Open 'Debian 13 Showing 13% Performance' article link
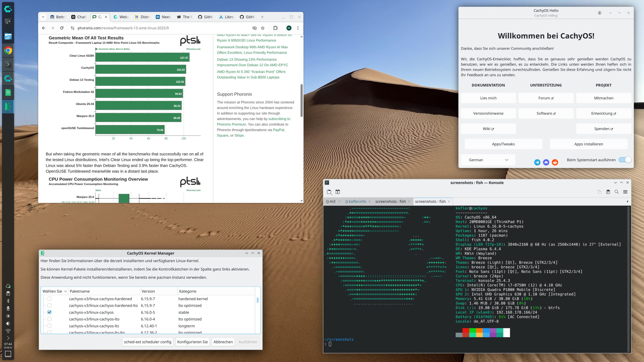Image resolution: width=644 pixels, height=362 pixels. click(x=252, y=62)
